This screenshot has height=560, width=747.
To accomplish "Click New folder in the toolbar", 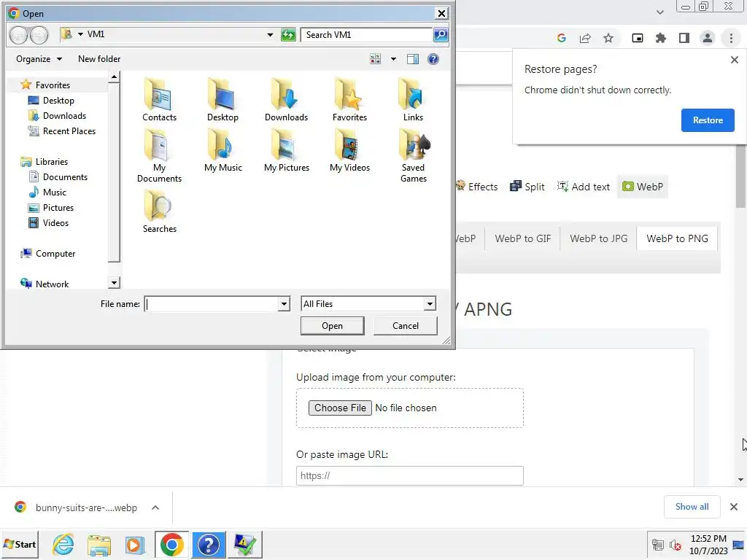I will [x=99, y=59].
